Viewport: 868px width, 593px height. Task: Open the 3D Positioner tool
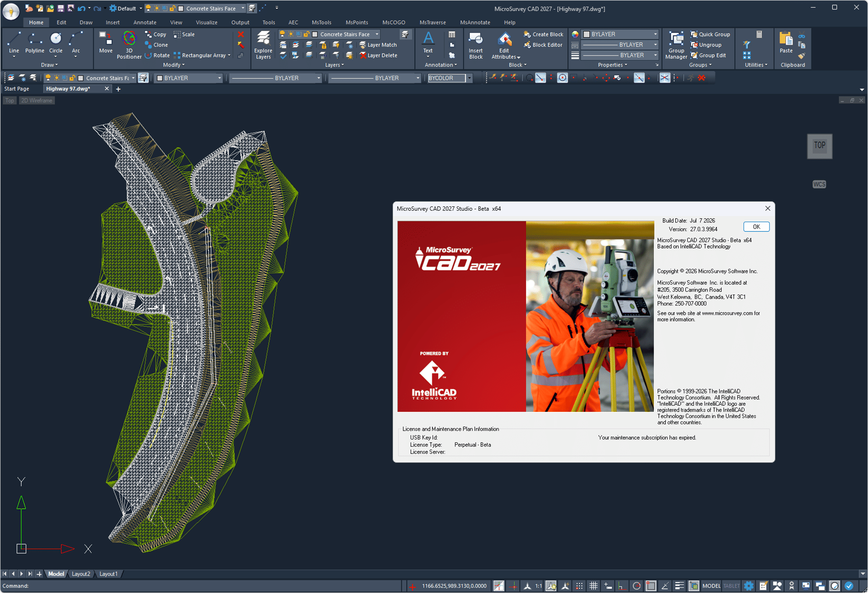(x=129, y=45)
